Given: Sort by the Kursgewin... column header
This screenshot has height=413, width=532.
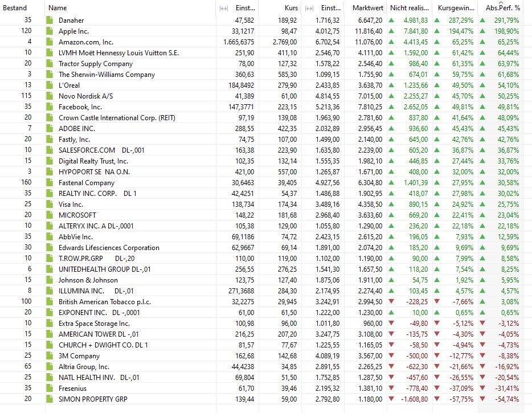Looking at the screenshot, I should (x=455, y=8).
